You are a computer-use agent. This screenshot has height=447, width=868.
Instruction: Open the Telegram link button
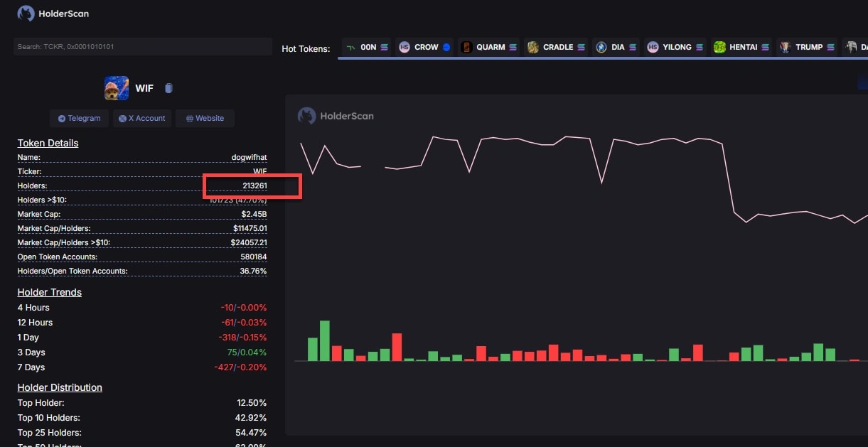[x=80, y=118]
